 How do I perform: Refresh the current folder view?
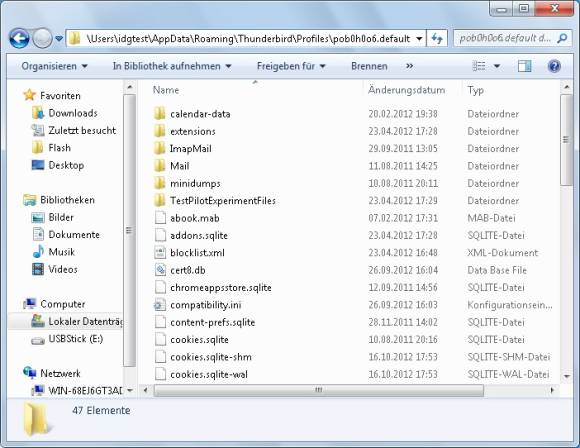437,38
